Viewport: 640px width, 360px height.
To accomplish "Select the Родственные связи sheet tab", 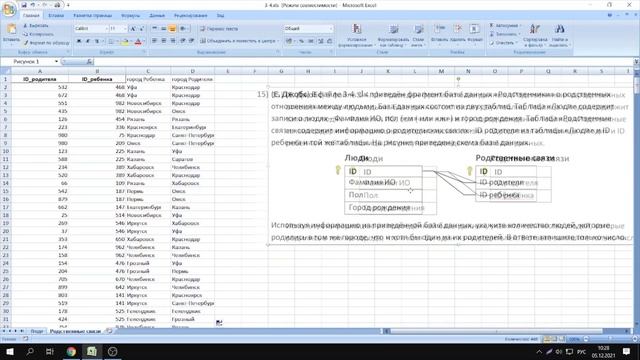I will [x=75, y=331].
